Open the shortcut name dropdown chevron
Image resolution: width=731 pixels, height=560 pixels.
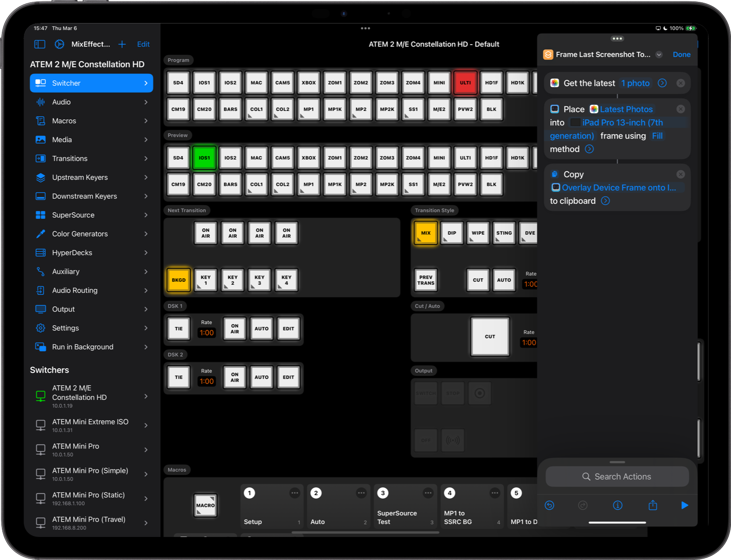pyautogui.click(x=659, y=54)
